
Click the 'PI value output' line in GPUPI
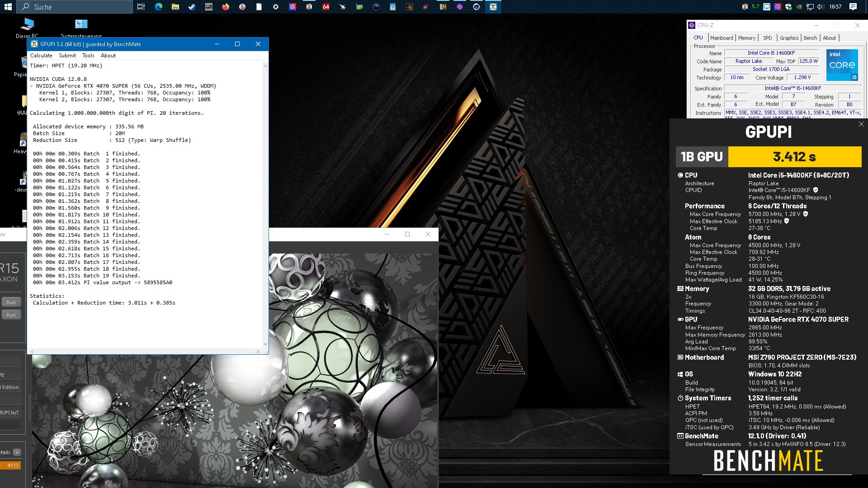pos(102,282)
